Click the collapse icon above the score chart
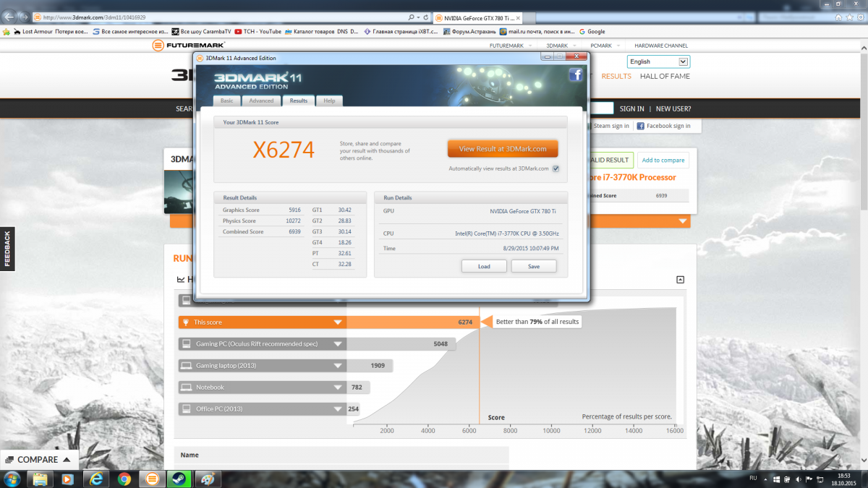The height and width of the screenshot is (488, 868). coord(680,279)
